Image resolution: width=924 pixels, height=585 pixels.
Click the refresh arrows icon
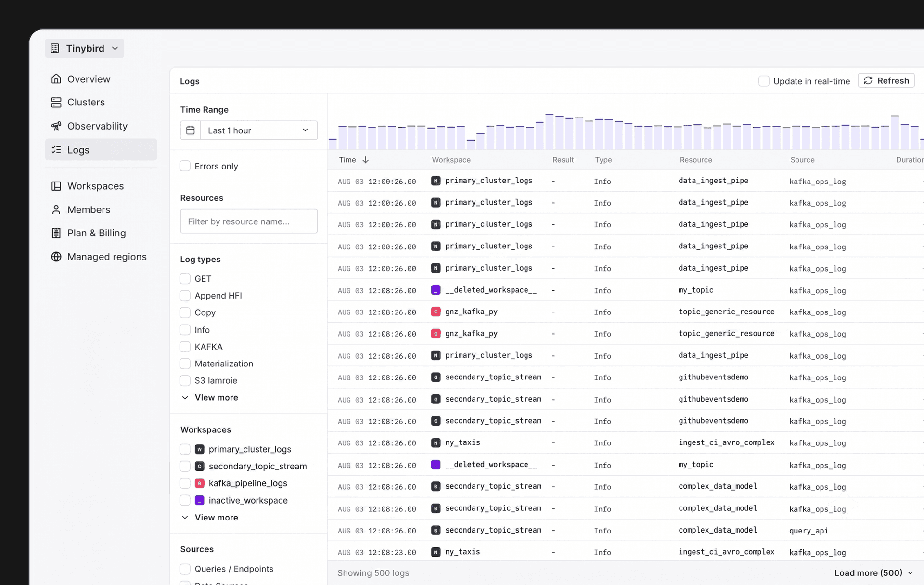click(x=868, y=81)
